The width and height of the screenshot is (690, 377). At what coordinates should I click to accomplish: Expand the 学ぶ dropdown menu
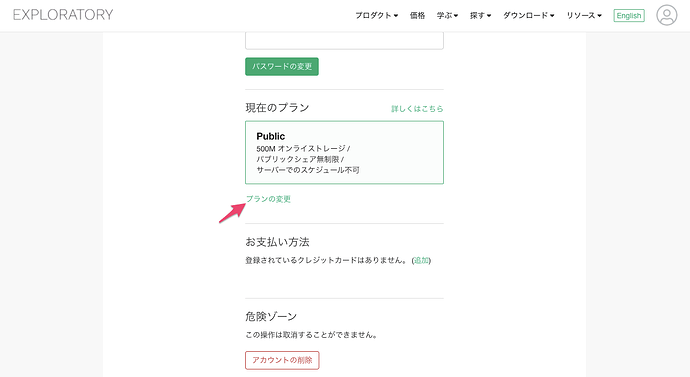pyautogui.click(x=447, y=15)
